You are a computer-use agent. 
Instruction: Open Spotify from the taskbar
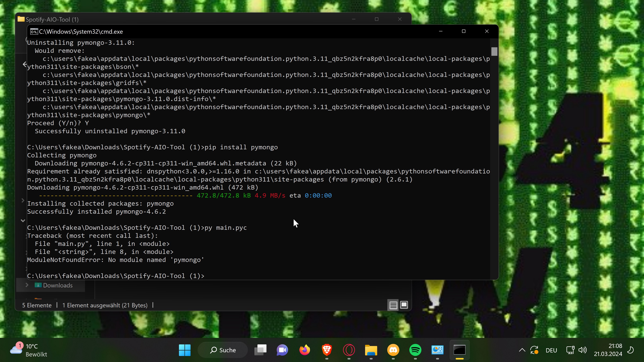pos(415,350)
